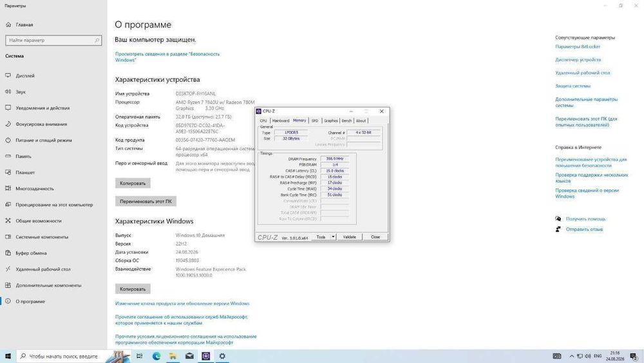Click the Settings gear on taskbar

222,356
